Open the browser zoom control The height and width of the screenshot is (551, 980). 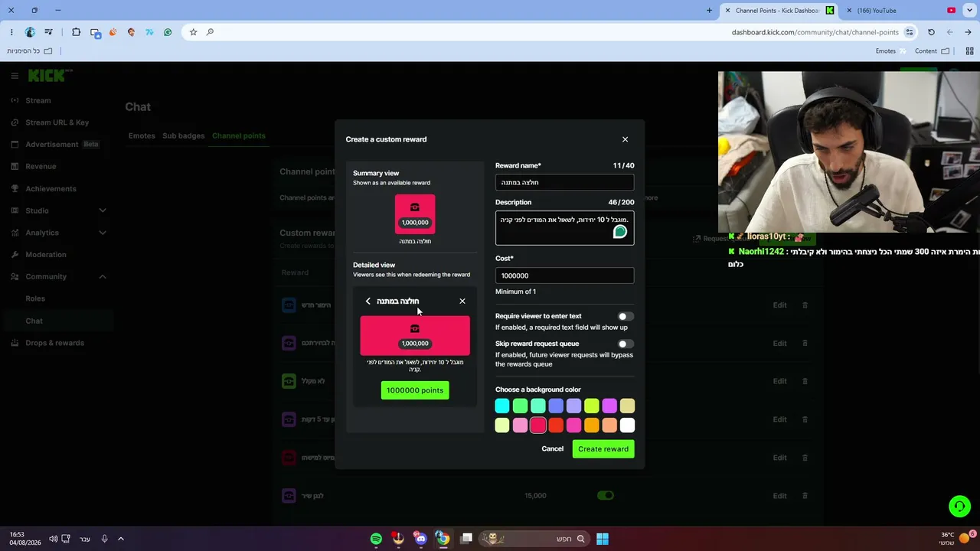210,32
